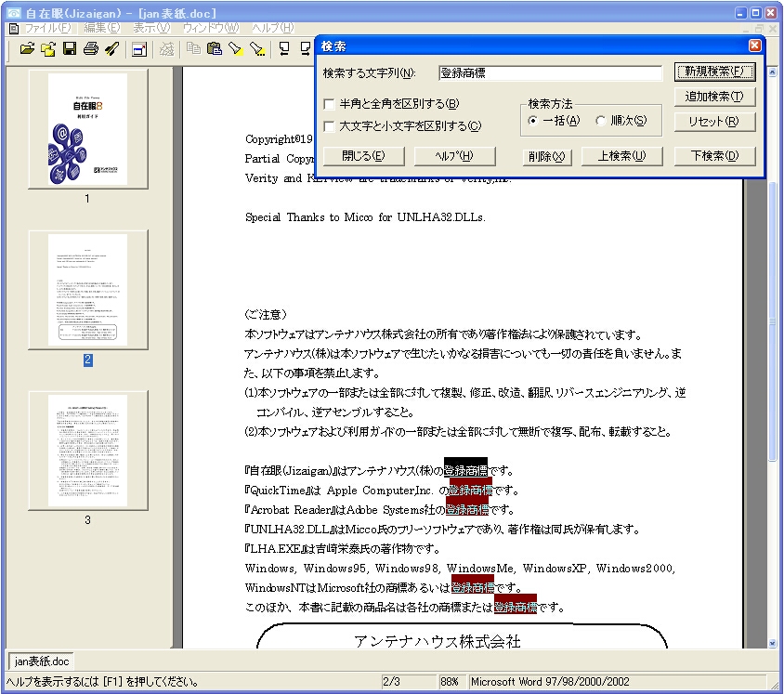Click the multiple folders open icon
The width and height of the screenshot is (784, 694).
(48, 48)
